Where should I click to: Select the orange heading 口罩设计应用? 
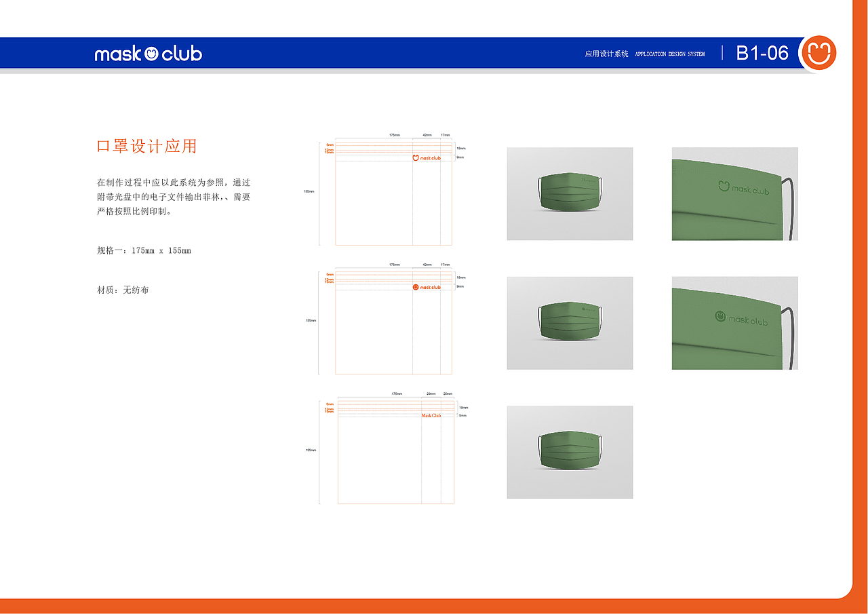click(x=147, y=147)
